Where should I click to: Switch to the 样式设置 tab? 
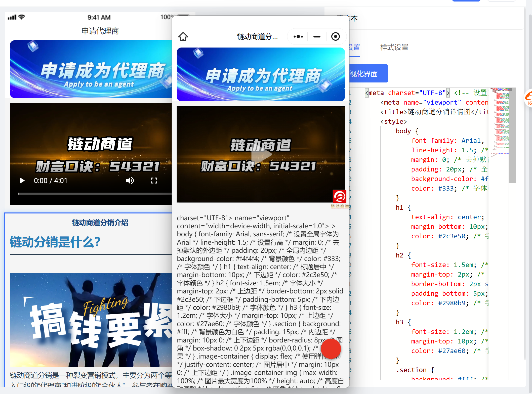pyautogui.click(x=394, y=47)
